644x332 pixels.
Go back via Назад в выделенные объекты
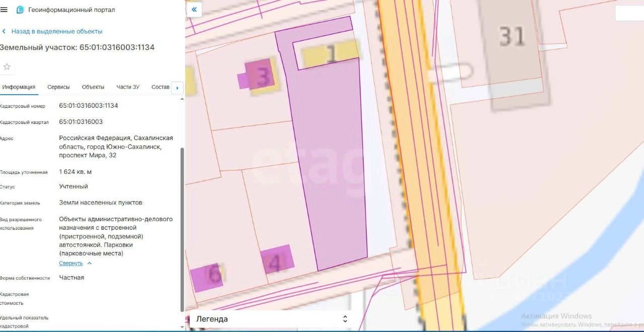pyautogui.click(x=57, y=31)
